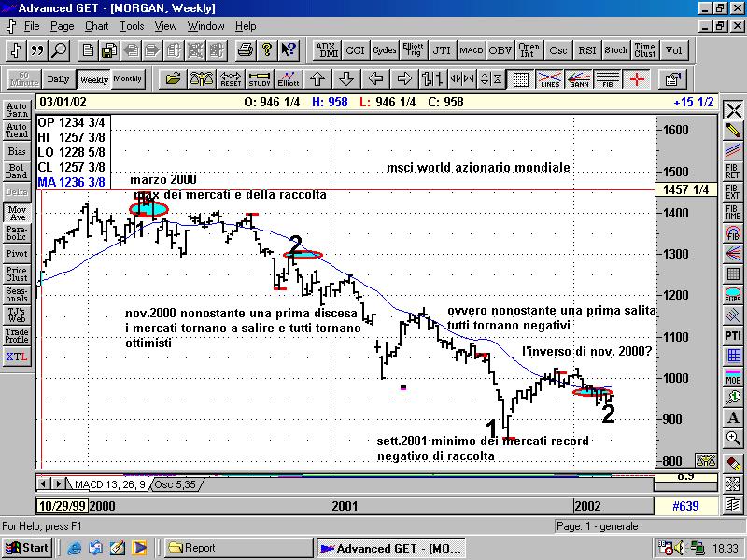Image resolution: width=747 pixels, height=560 pixels.
Task: Open the Chart menu
Action: point(96,26)
